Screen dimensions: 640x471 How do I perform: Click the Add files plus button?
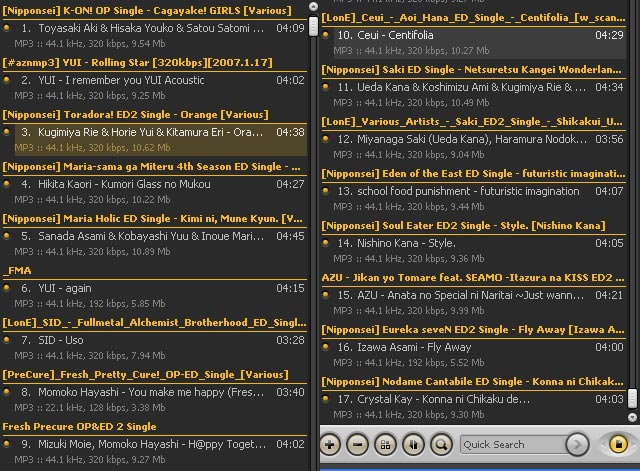click(330, 444)
